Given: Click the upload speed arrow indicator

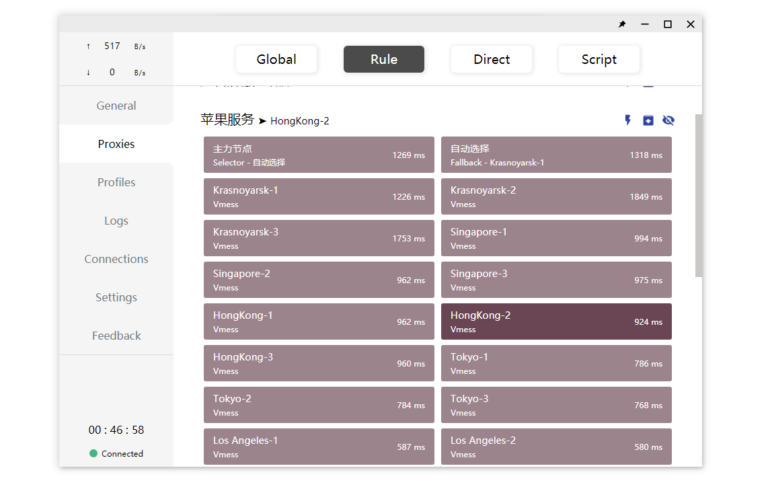Looking at the screenshot, I should tap(88, 46).
